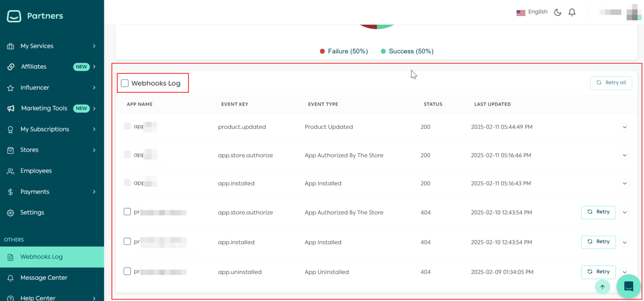Retry the app.uninstalled webhook
Image resolution: width=644 pixels, height=301 pixels.
[x=598, y=272]
